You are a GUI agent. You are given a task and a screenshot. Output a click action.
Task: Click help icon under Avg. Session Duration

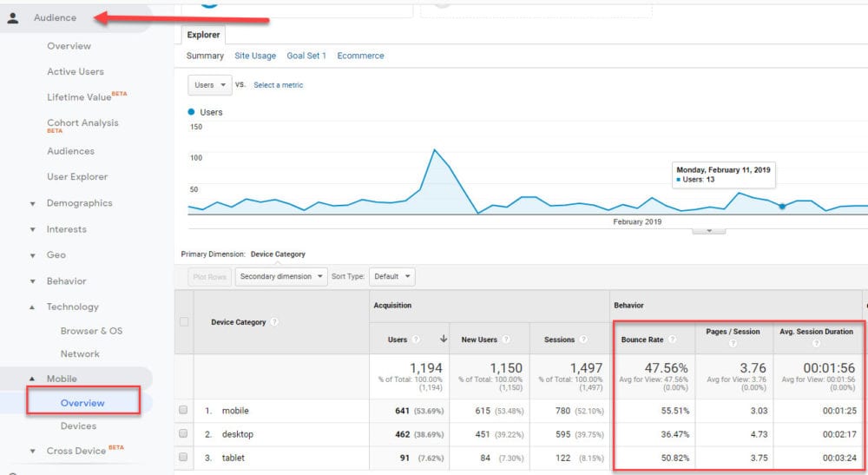[818, 343]
